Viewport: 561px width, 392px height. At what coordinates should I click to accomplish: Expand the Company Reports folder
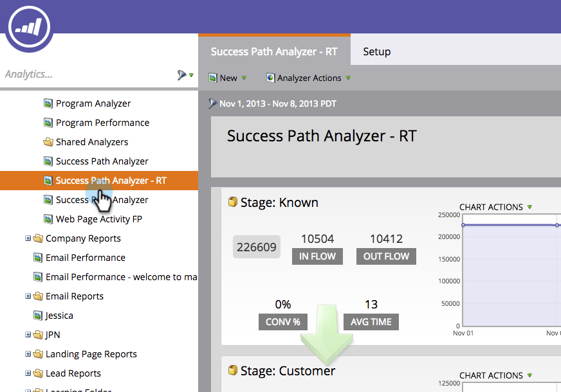tap(27, 238)
